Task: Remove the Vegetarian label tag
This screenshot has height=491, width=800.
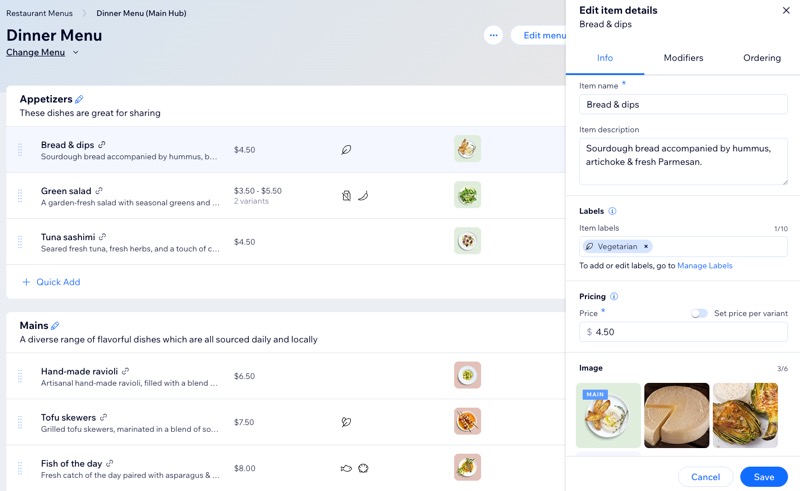Action: pyautogui.click(x=646, y=246)
